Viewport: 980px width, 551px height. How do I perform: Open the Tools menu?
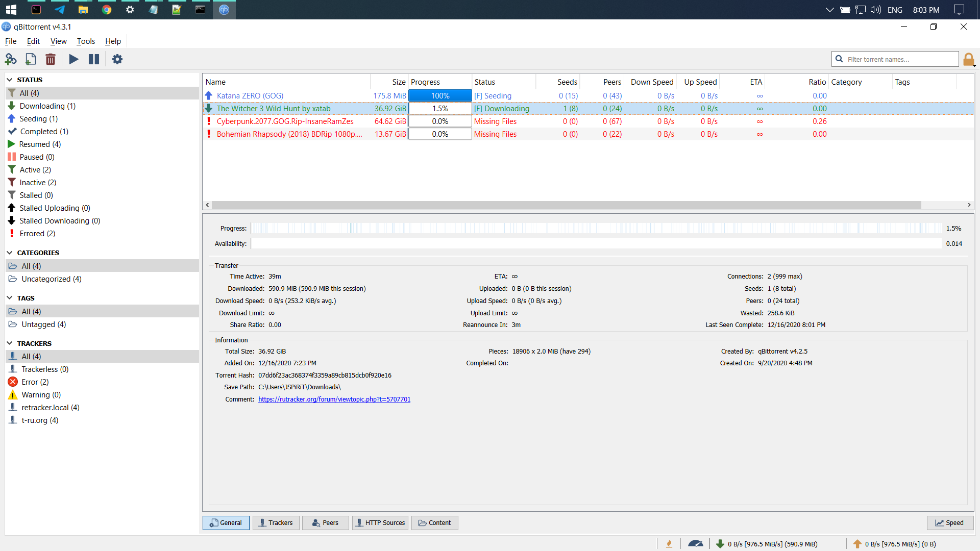coord(86,41)
